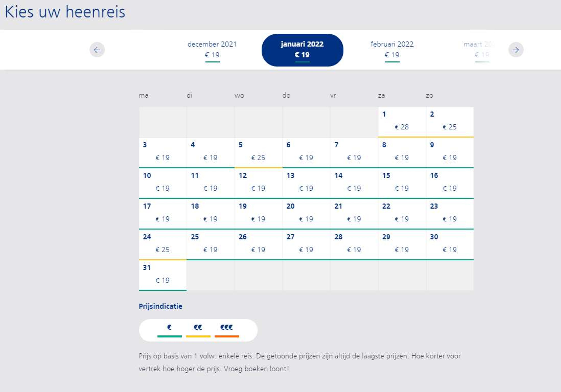Click the previous month arrow icon
This screenshot has height=392, width=561.
(x=97, y=50)
